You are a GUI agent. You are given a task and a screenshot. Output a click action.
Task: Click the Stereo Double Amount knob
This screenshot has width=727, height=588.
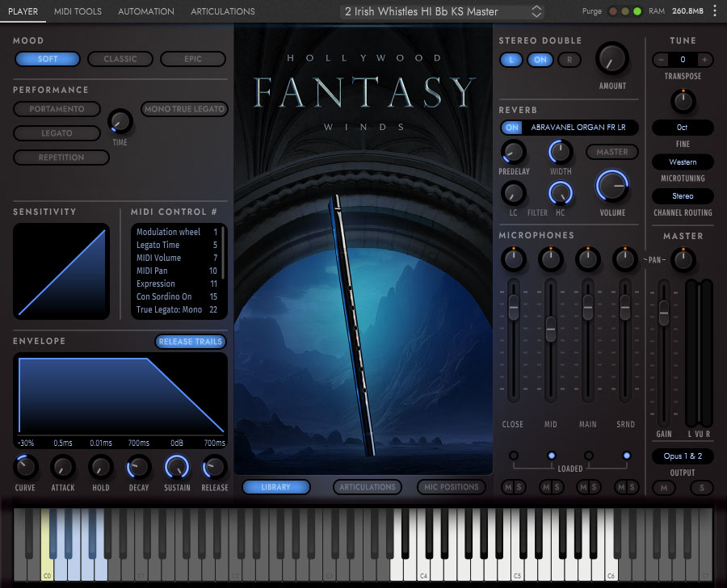point(612,59)
